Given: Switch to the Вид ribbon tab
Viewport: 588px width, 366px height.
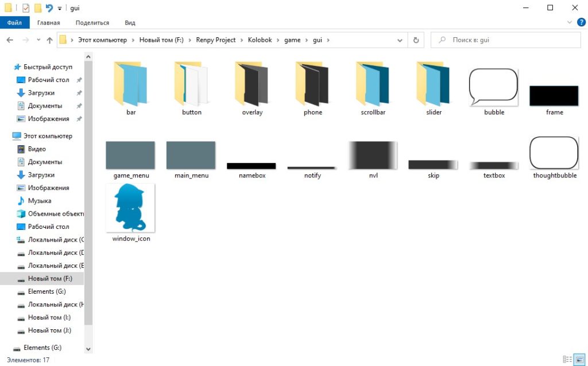Looking at the screenshot, I should (x=130, y=23).
